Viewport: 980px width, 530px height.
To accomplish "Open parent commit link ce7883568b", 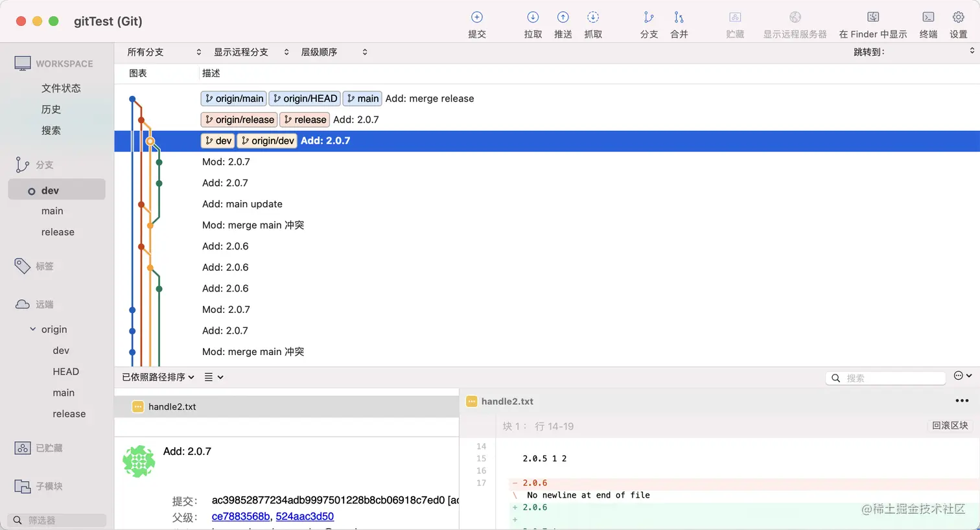I will tap(240, 516).
